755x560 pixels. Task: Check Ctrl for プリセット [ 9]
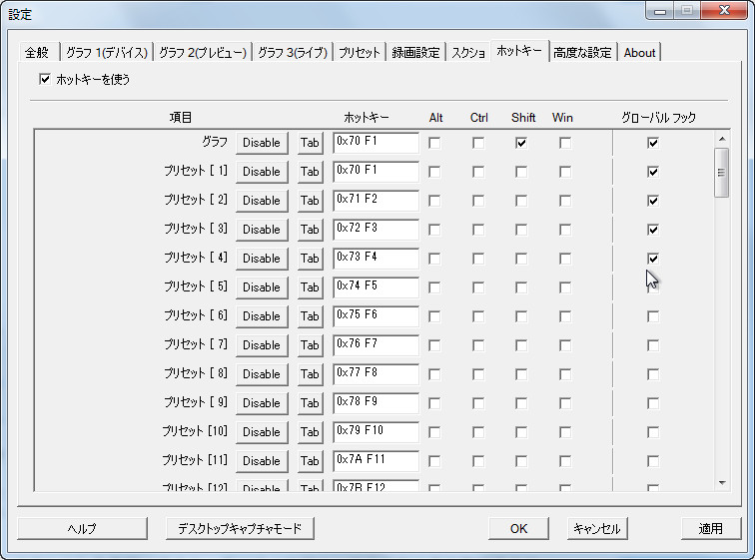(x=478, y=403)
